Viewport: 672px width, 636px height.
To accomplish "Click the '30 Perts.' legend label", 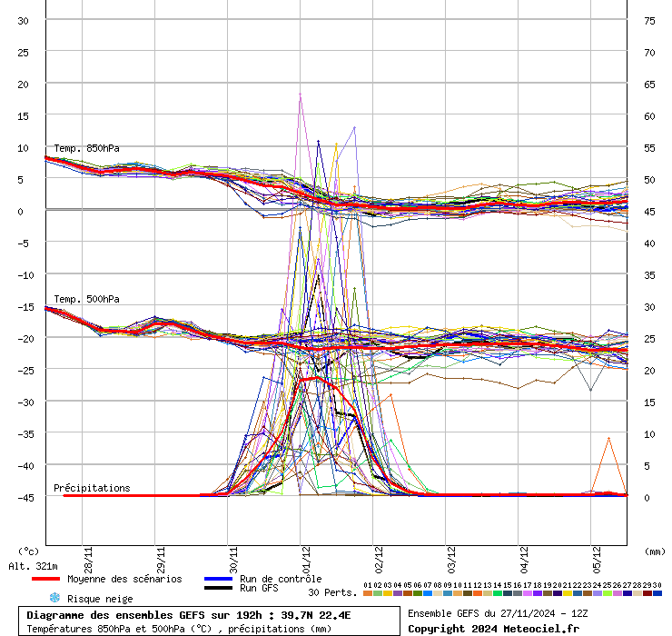I will [332, 592].
